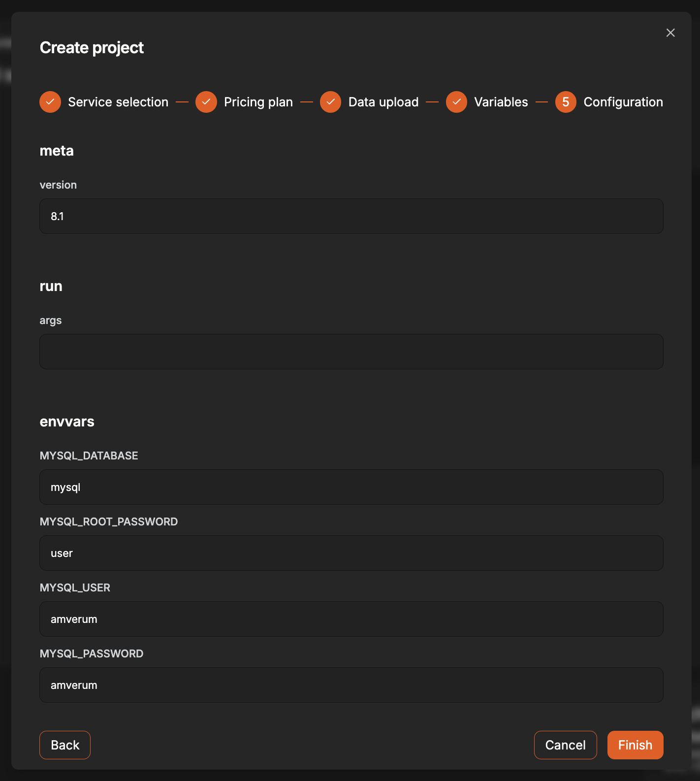Click the Variables checkmark step icon
Viewport: 700px width, 781px height.
click(x=457, y=102)
